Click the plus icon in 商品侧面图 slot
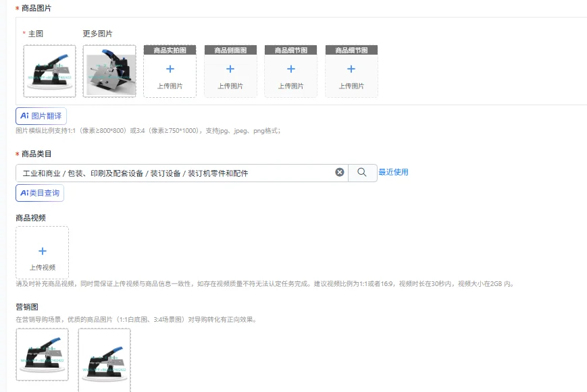 [x=230, y=69]
